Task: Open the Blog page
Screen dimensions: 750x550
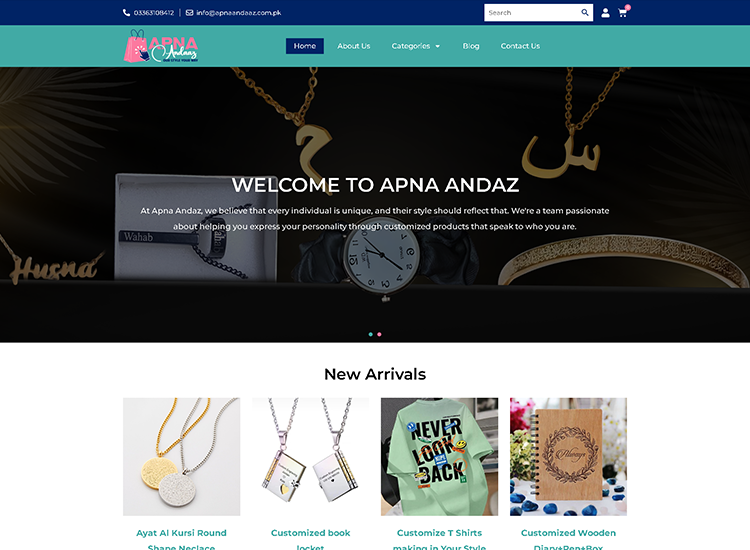Action: pos(471,46)
